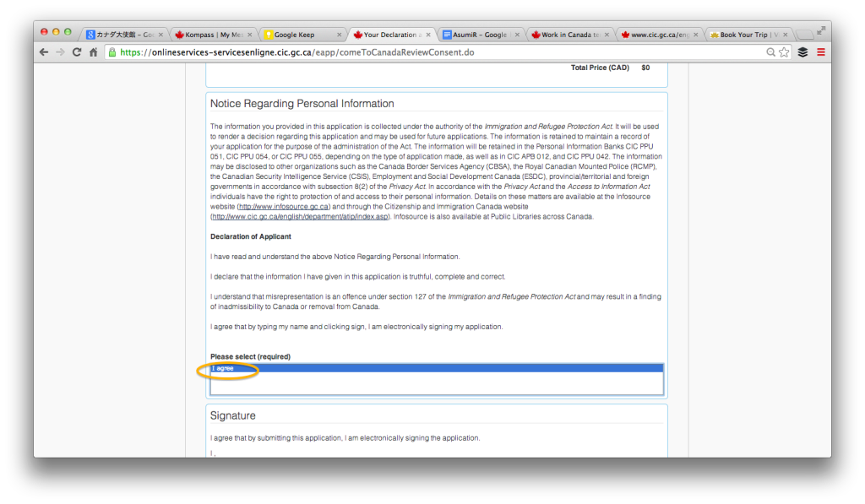Switch to the Google Keep tab
Image resolution: width=865 pixels, height=504 pixels.
(x=303, y=35)
